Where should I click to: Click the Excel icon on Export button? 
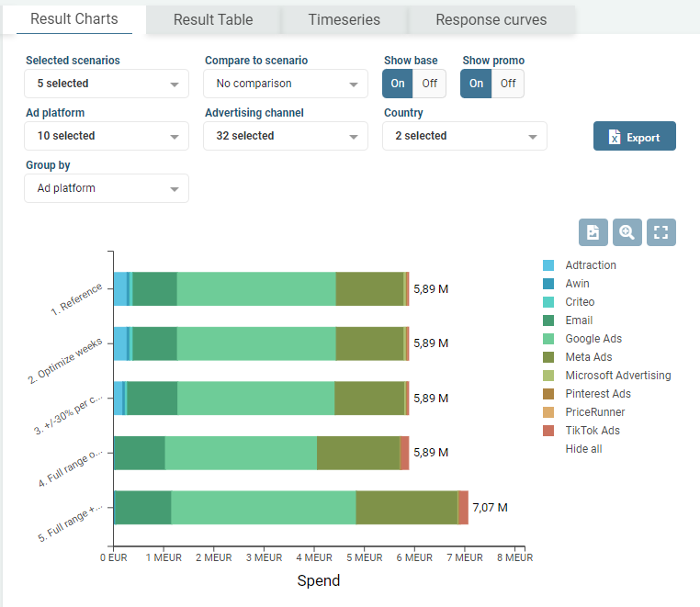point(615,137)
